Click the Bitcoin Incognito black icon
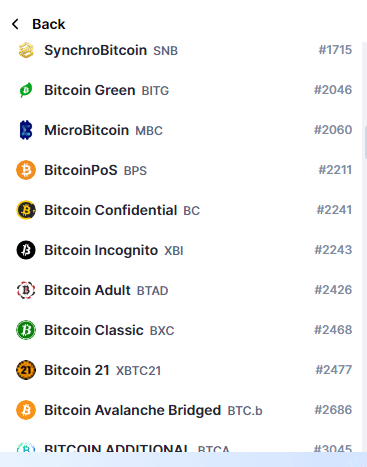The width and height of the screenshot is (367, 467). coord(26,250)
